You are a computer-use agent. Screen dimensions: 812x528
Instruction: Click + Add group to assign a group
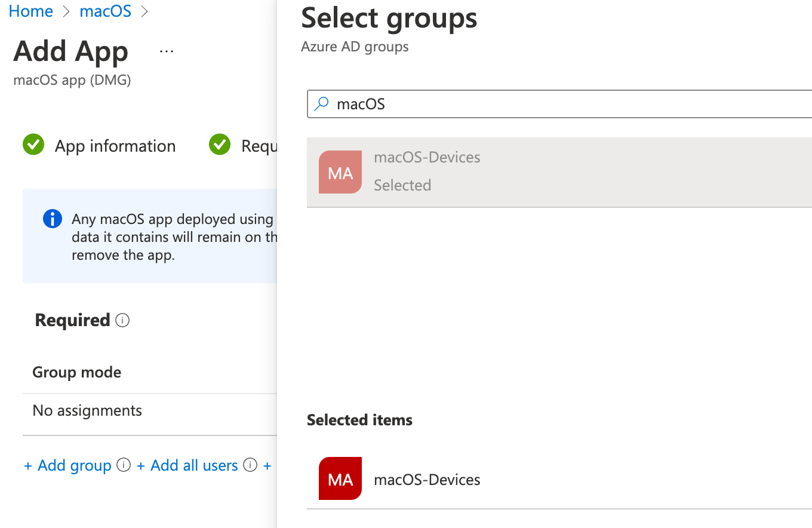67,465
